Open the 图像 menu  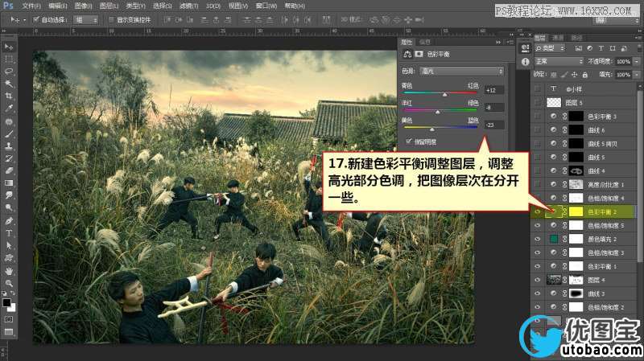click(x=83, y=6)
